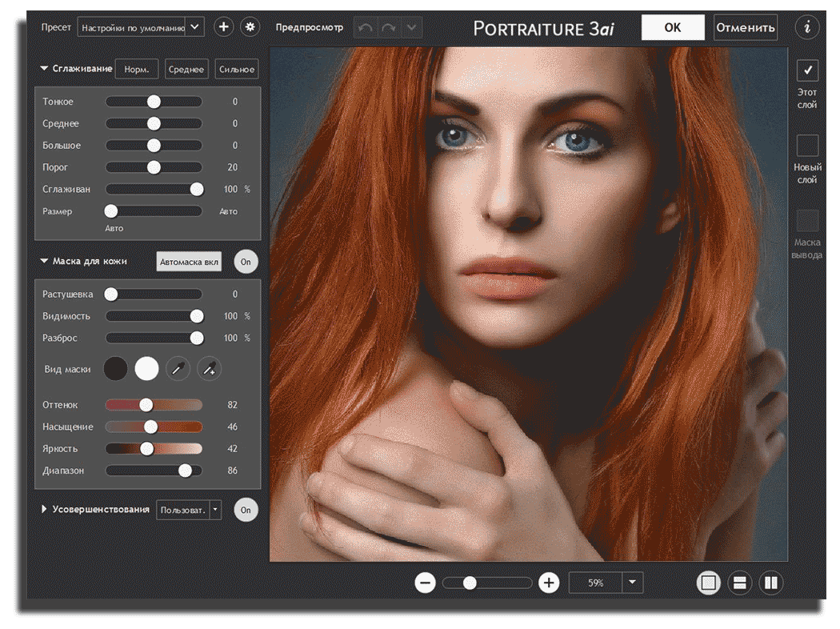Image resolution: width=840 pixels, height=629 pixels.
Task: Toggle the Усовершенствования On switch
Action: [246, 510]
